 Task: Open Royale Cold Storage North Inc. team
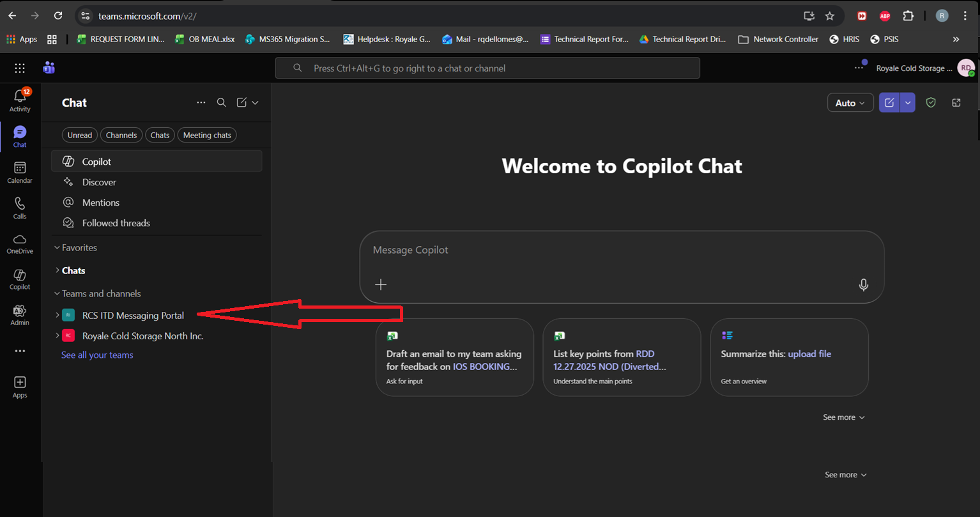[143, 336]
